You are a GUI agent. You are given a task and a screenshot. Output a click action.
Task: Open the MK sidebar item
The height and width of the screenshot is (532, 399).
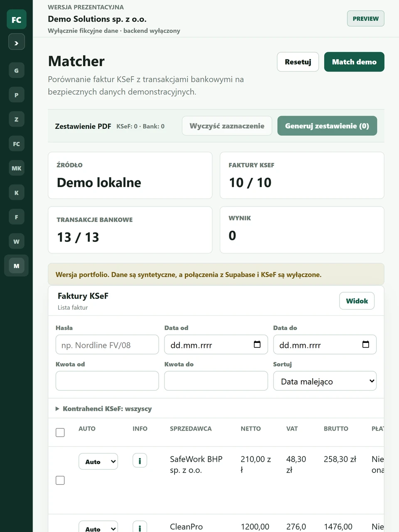point(16,168)
